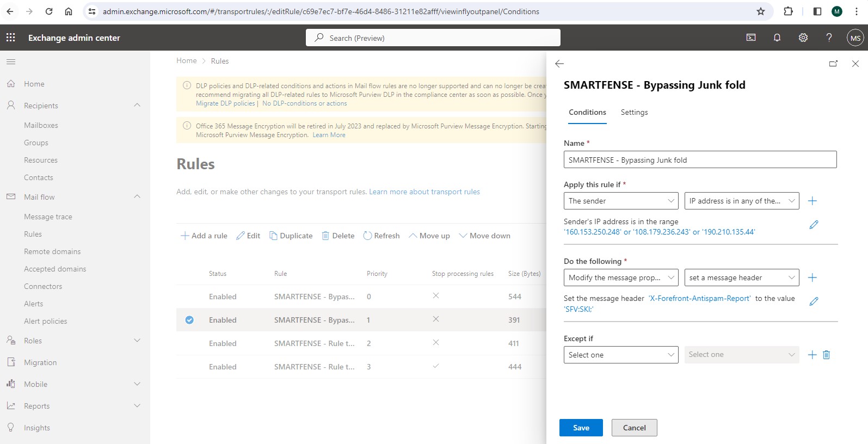Open Alert policies in sidebar

pyautogui.click(x=46, y=321)
